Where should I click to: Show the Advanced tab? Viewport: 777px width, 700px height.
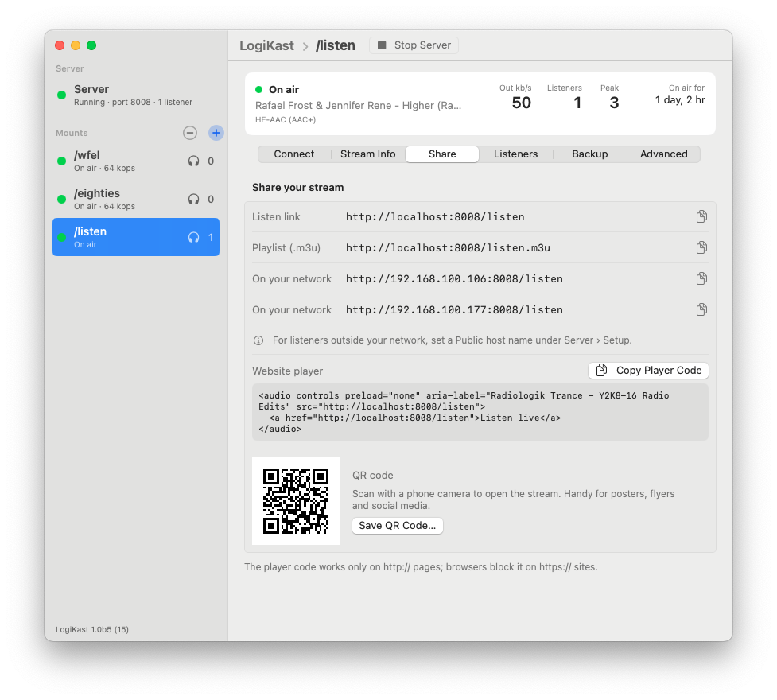(x=663, y=154)
